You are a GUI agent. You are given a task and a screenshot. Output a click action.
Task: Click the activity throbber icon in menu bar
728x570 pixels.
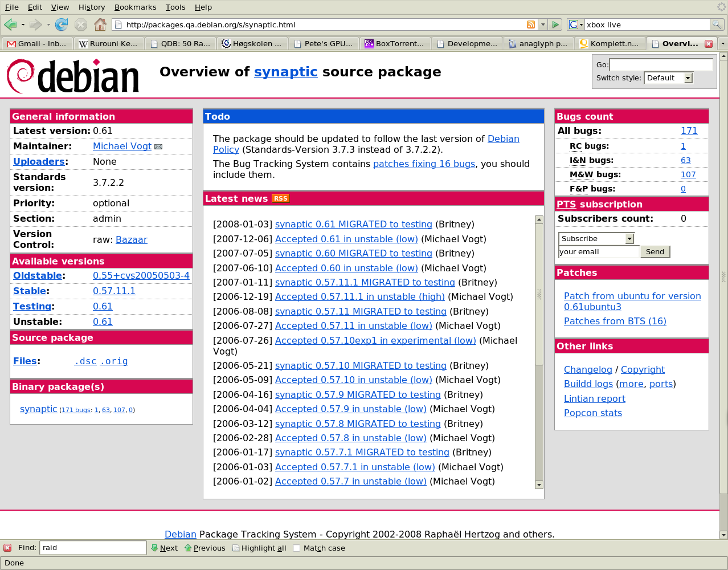pyautogui.click(x=721, y=7)
